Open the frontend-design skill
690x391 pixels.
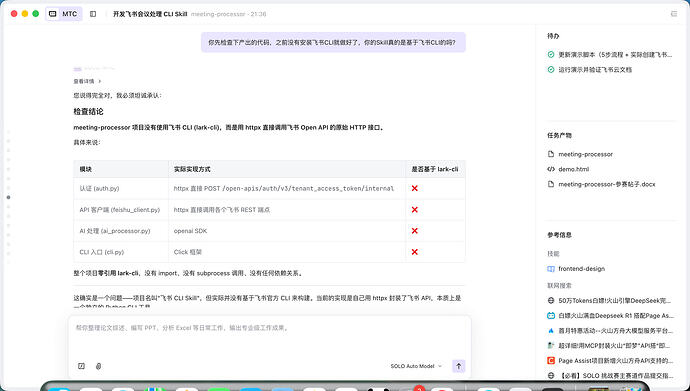tap(581, 269)
